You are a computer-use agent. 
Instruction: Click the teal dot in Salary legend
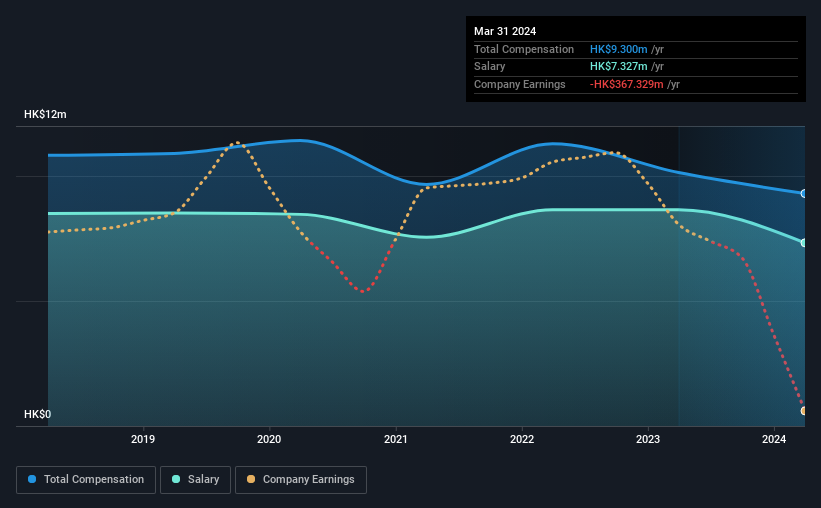176,479
